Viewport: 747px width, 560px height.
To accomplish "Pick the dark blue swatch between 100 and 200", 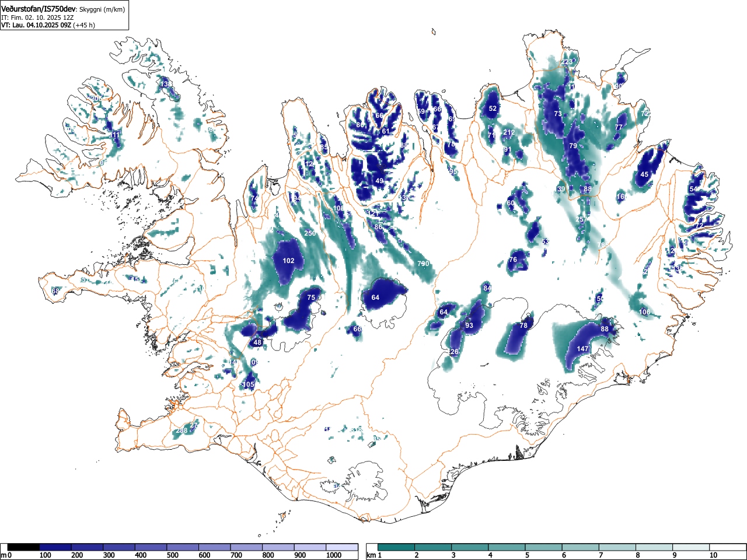I will [55, 547].
